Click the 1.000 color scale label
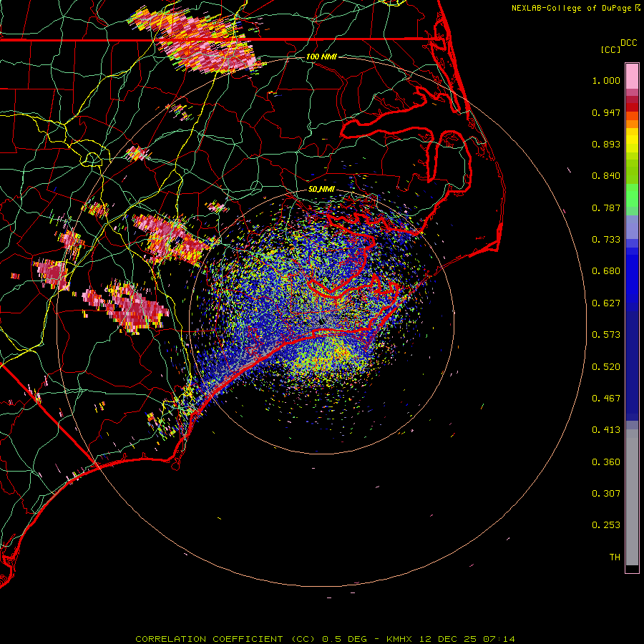The height and width of the screenshot is (644, 644). pos(606,80)
